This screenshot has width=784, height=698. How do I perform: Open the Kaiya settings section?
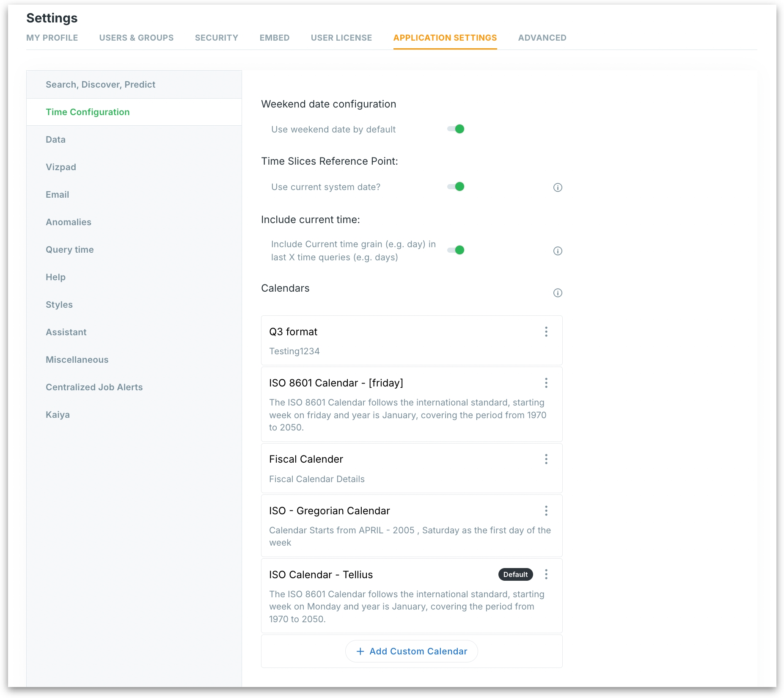(x=58, y=415)
